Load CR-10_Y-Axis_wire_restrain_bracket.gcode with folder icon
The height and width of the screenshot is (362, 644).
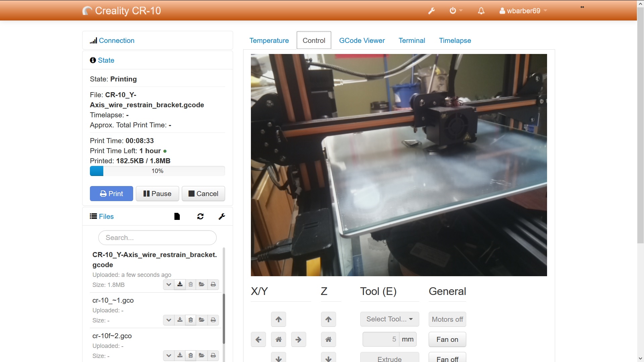202,285
